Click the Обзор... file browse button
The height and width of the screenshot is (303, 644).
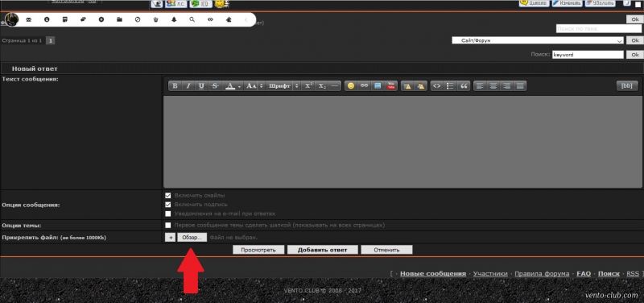point(192,238)
